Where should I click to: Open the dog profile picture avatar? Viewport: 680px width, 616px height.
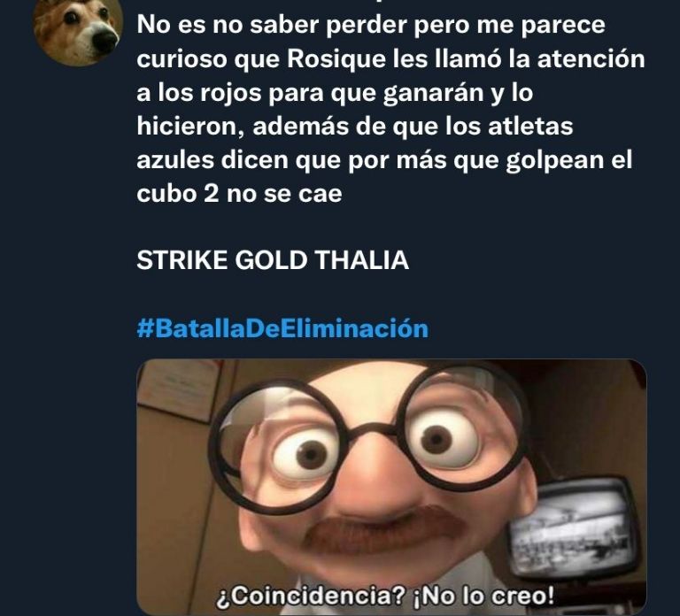click(79, 31)
